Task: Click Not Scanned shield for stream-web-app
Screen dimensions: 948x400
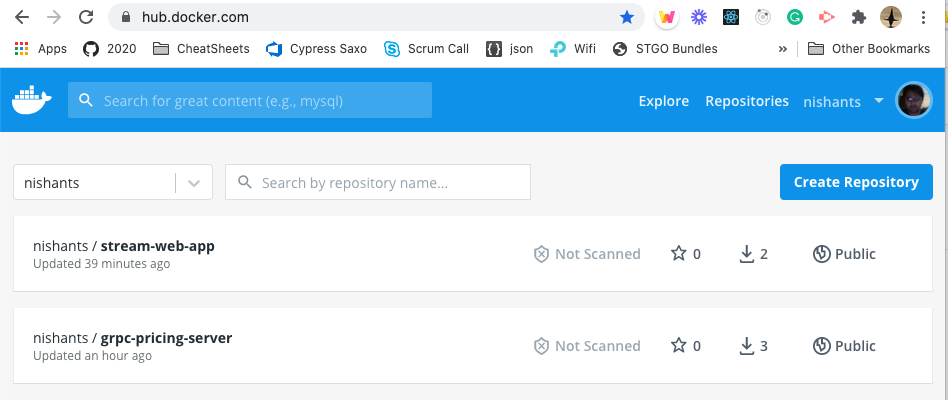Action: coord(541,254)
